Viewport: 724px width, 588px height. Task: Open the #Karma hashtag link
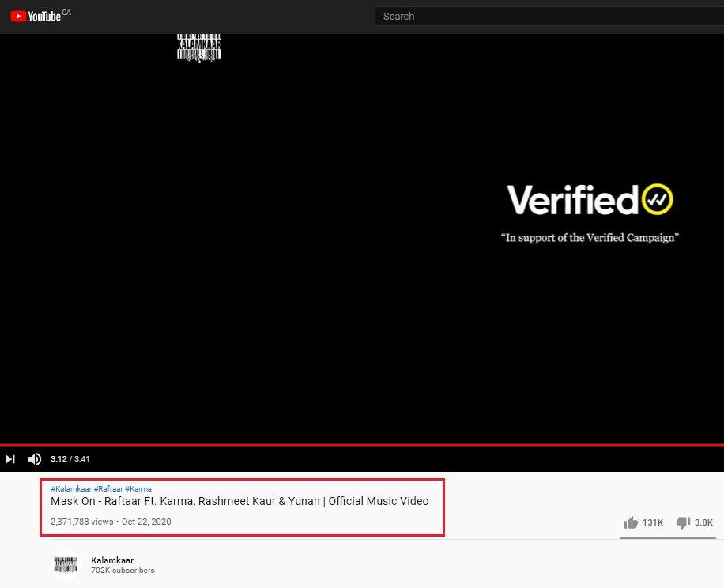click(138, 488)
